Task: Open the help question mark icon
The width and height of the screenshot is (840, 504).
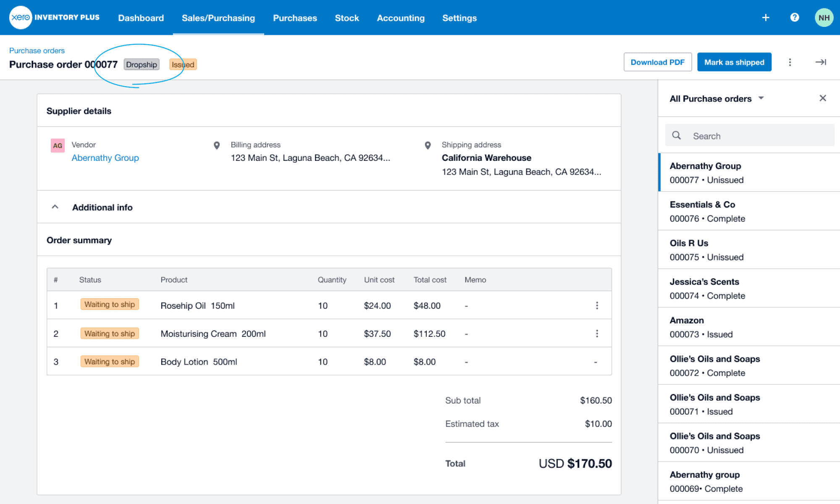Action: coord(794,18)
